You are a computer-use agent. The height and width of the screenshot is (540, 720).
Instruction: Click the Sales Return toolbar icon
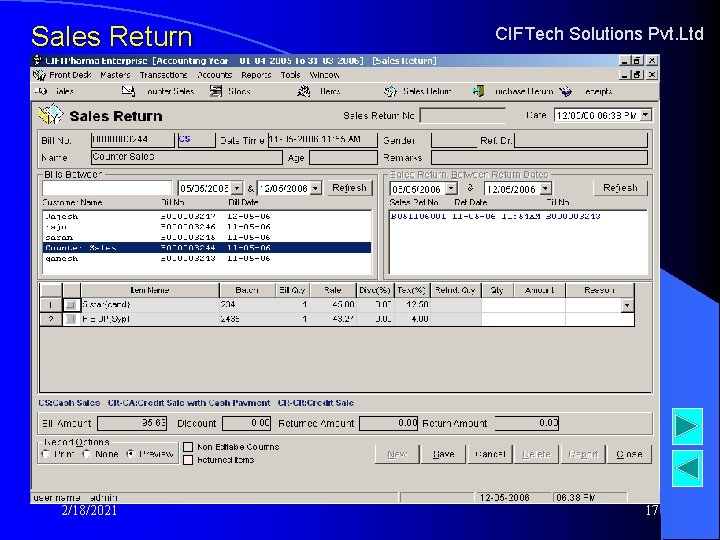click(390, 91)
